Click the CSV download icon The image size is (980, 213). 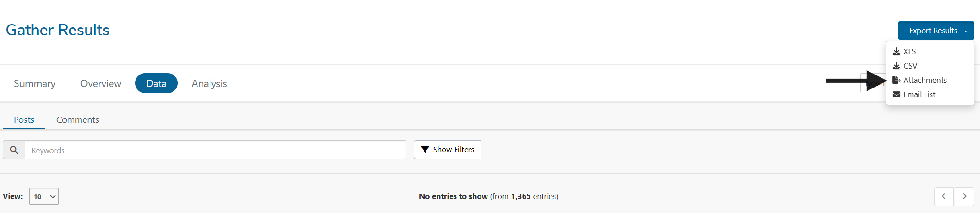pos(896,66)
